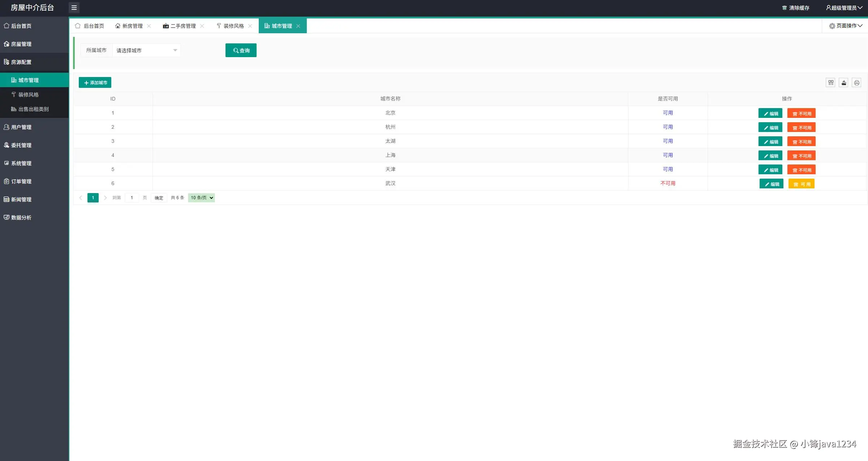The image size is (868, 461).
Task: Edit the 杭州 city row
Action: point(770,128)
